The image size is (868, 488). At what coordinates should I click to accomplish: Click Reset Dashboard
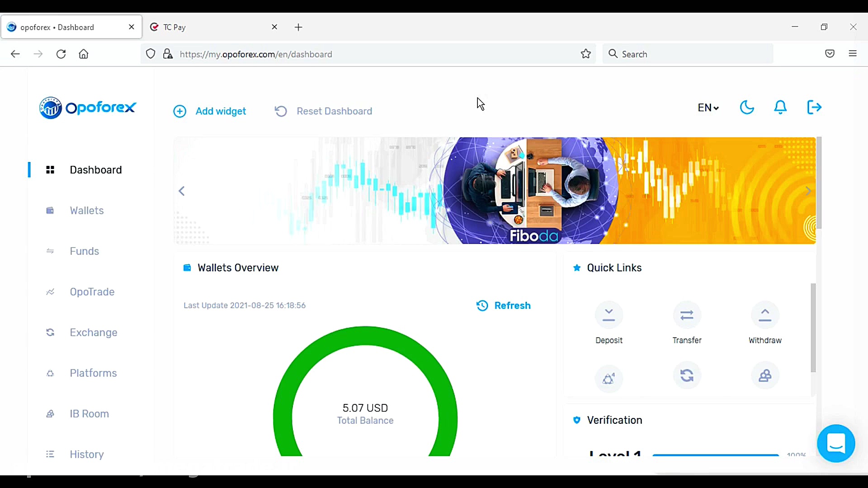click(323, 111)
